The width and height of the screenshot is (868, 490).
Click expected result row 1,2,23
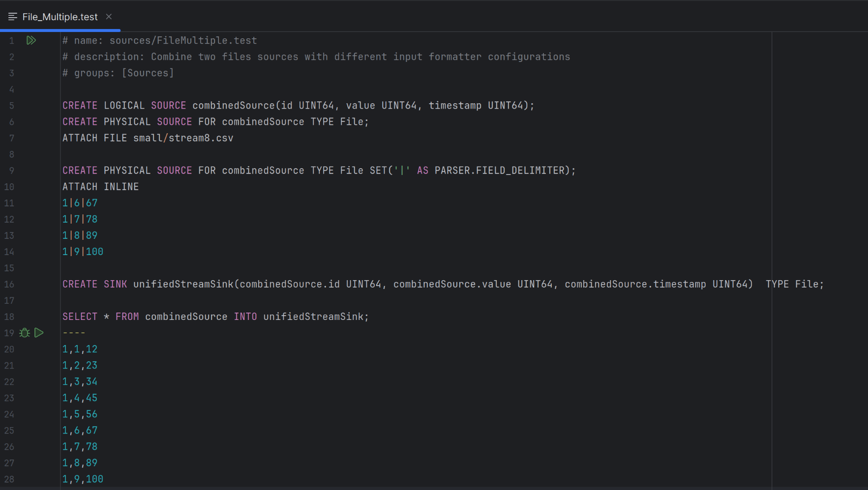click(80, 365)
